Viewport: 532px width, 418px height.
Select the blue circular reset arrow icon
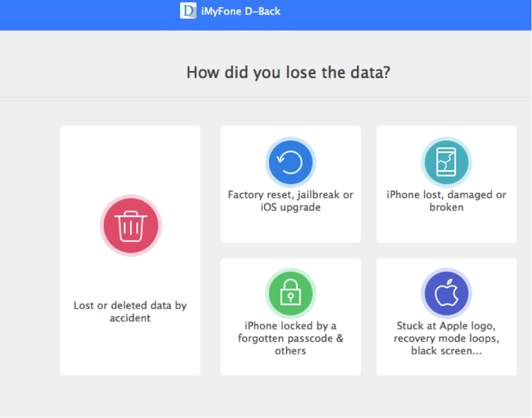(290, 162)
